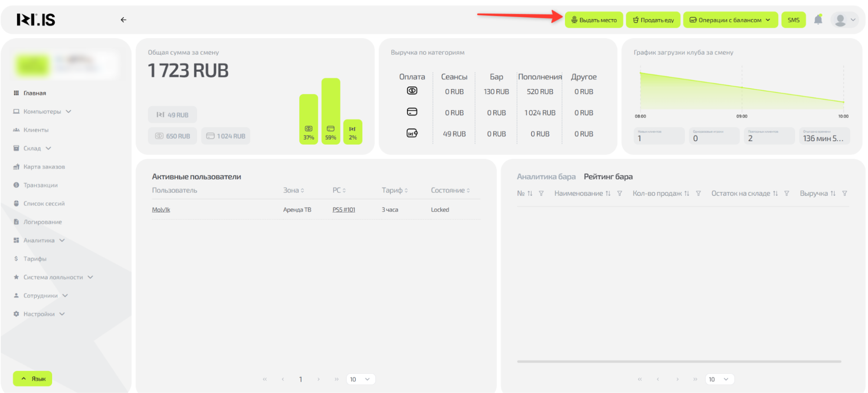868x393 pixels.
Task: Click filter icon beside Наименование column
Action: 620,194
